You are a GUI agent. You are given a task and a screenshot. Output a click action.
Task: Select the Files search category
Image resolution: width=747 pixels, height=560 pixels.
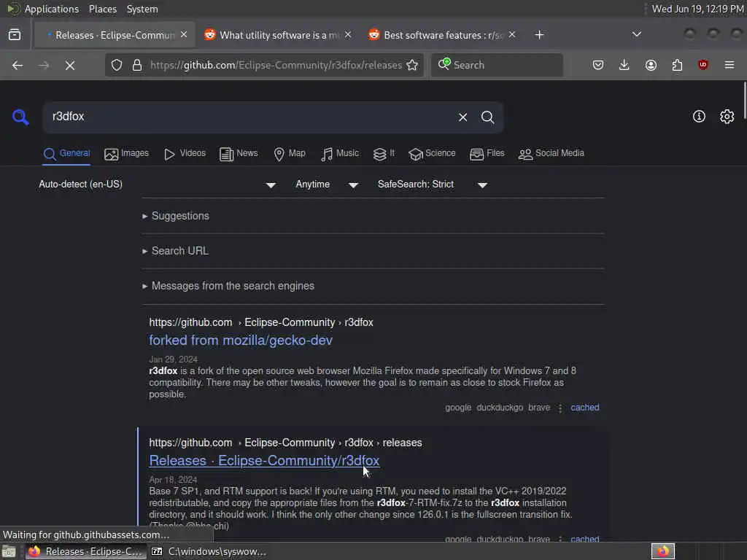click(x=487, y=153)
